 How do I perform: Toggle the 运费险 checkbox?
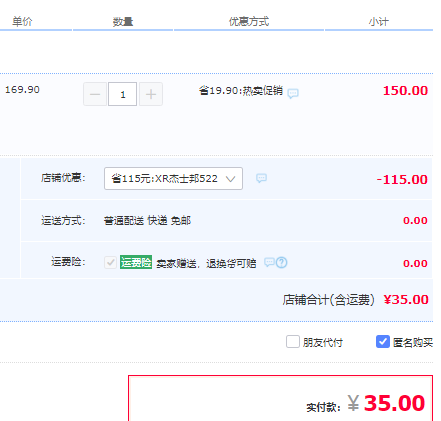(x=110, y=263)
